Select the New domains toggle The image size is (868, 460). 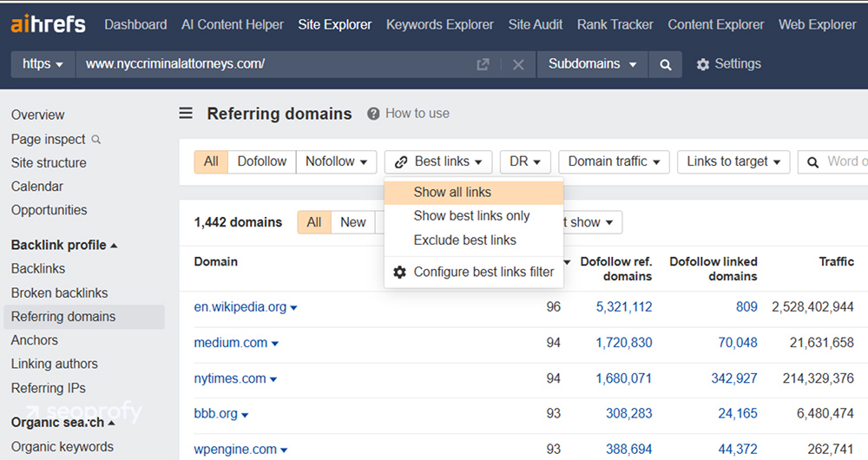[352, 222]
